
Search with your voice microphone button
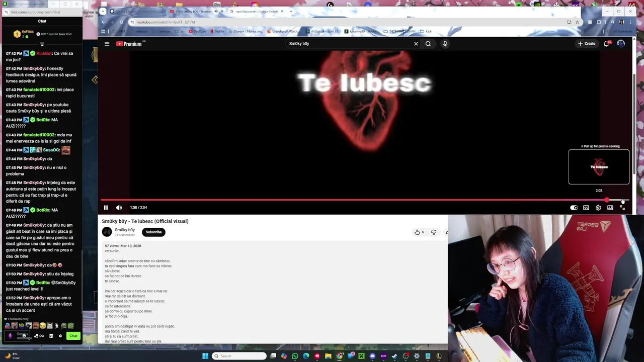coord(445,44)
